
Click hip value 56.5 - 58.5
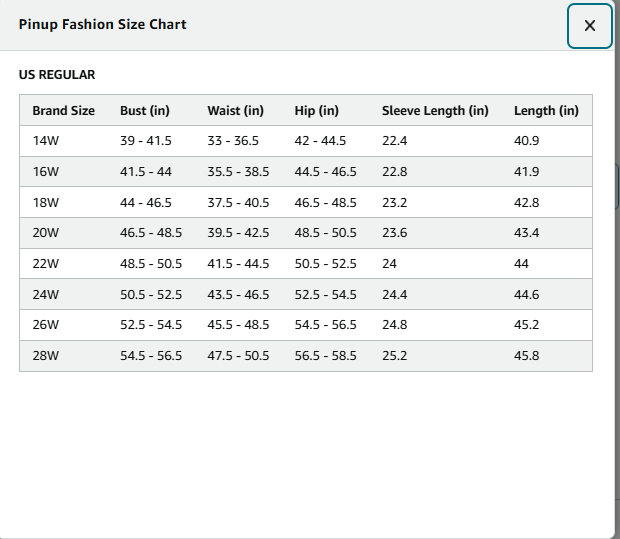tap(325, 356)
